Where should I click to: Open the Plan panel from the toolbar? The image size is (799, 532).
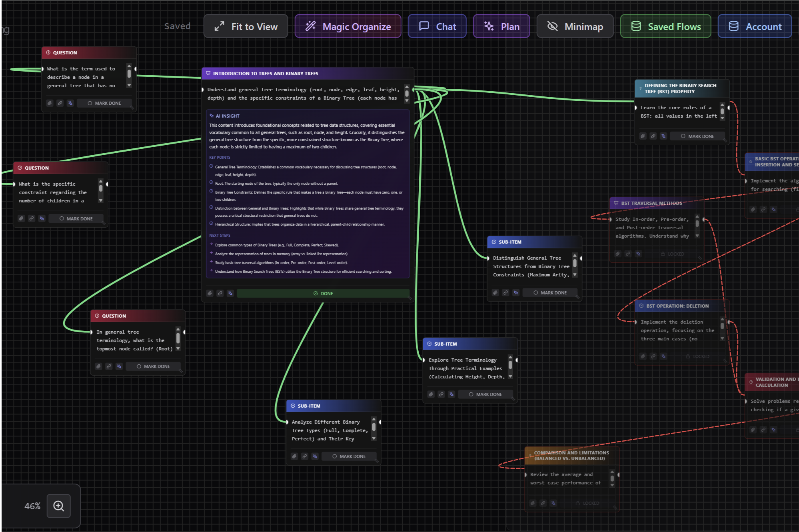pyautogui.click(x=501, y=26)
